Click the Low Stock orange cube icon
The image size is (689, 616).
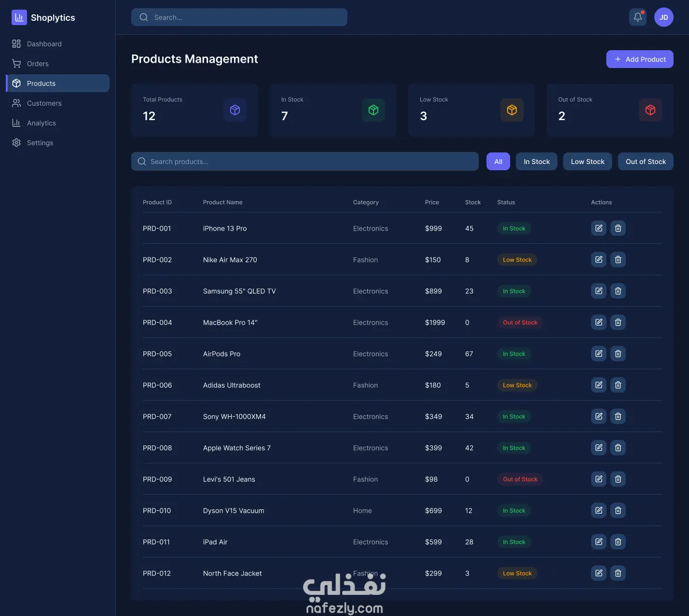click(x=512, y=110)
